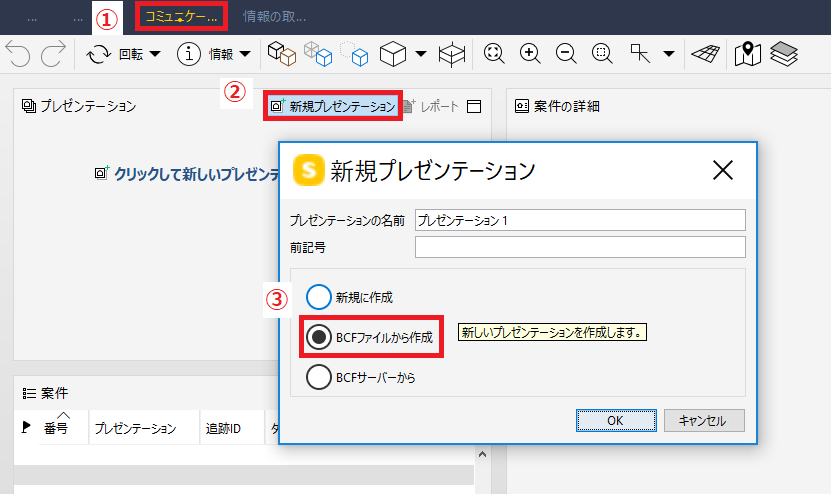831x494 pixels.
Task: Select the BCFサーバーから radio button
Action: [x=319, y=377]
